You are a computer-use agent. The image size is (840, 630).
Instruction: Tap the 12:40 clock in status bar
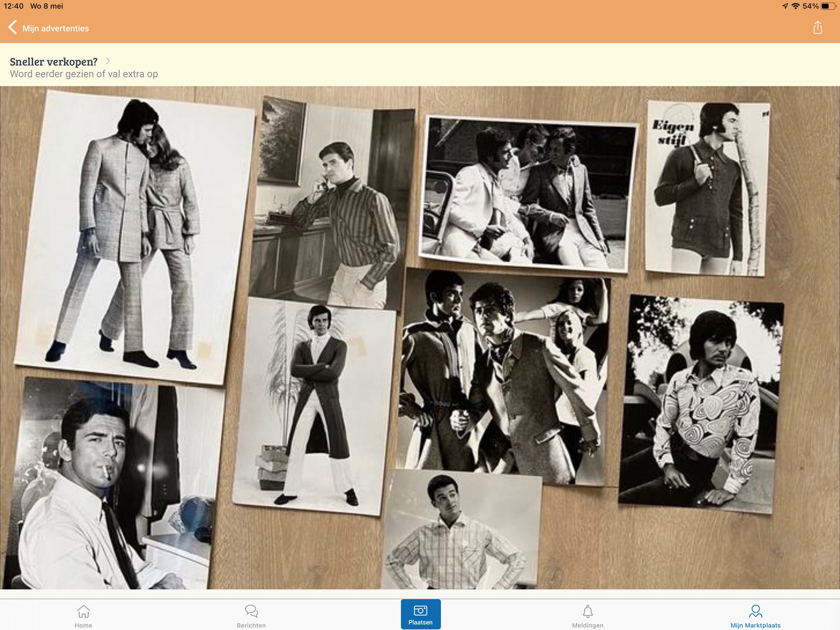[x=14, y=6]
